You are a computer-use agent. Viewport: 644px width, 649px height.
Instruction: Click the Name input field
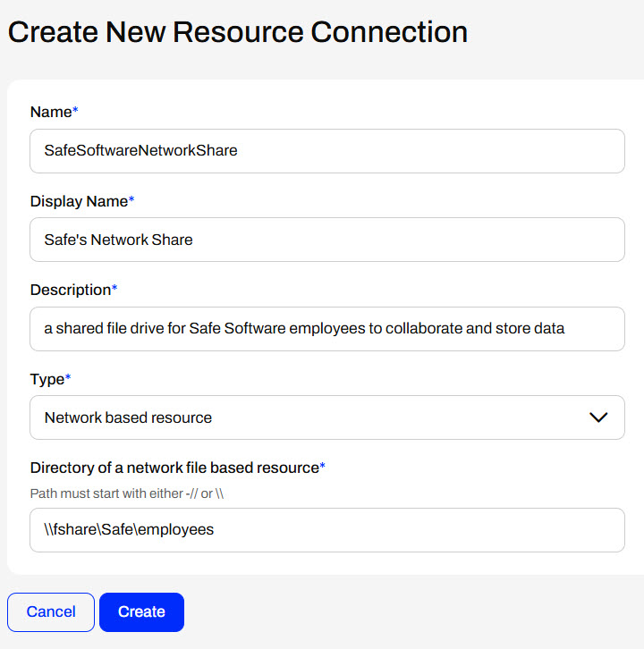[326, 151]
